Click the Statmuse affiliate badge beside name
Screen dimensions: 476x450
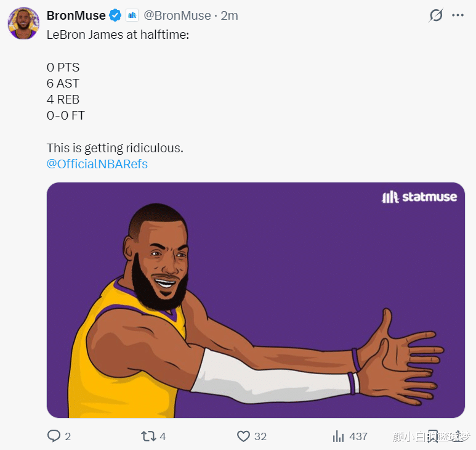pos(132,15)
